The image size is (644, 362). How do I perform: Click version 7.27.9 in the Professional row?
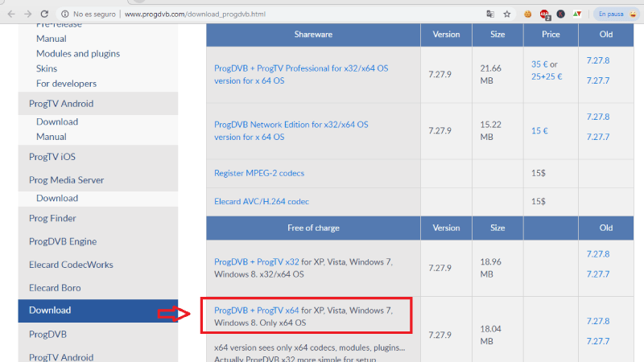[x=440, y=74]
